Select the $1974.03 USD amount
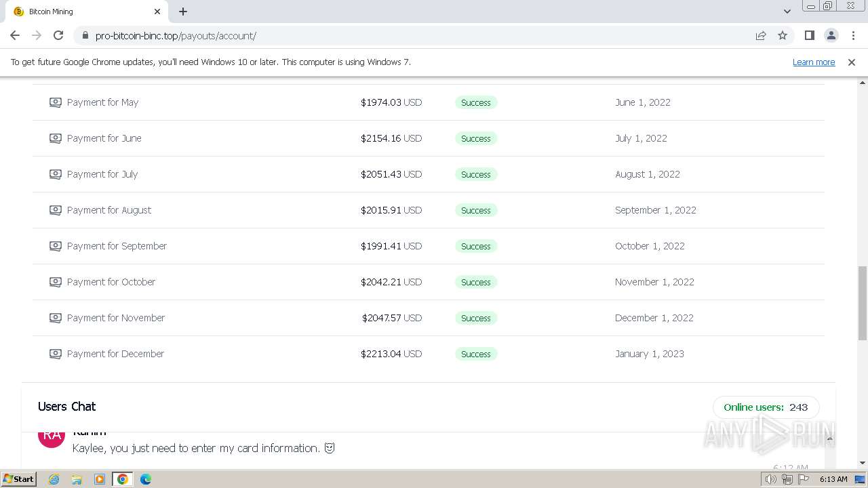 [391, 102]
